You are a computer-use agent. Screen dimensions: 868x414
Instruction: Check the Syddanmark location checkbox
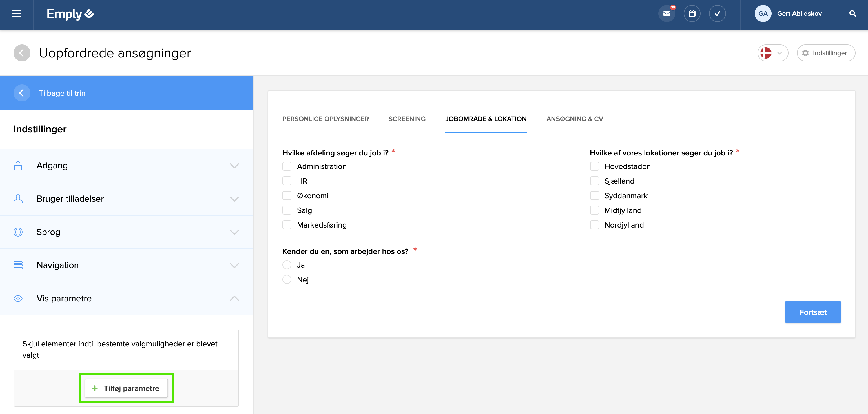(x=594, y=196)
